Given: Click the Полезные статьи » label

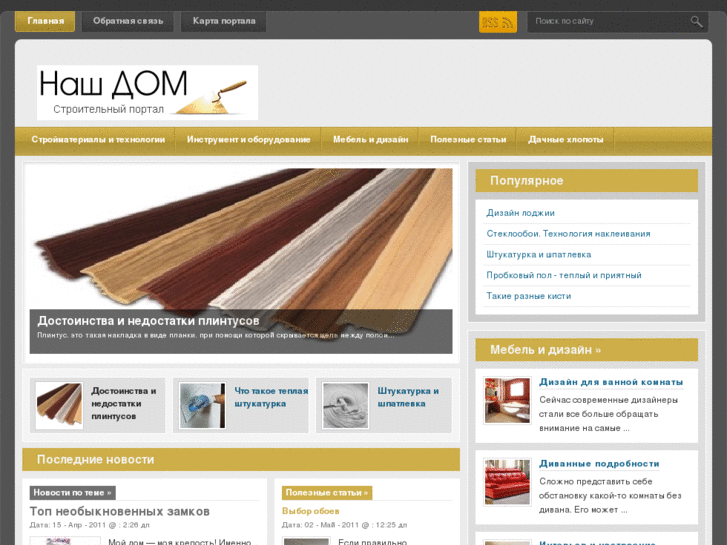Looking at the screenshot, I should 326,493.
